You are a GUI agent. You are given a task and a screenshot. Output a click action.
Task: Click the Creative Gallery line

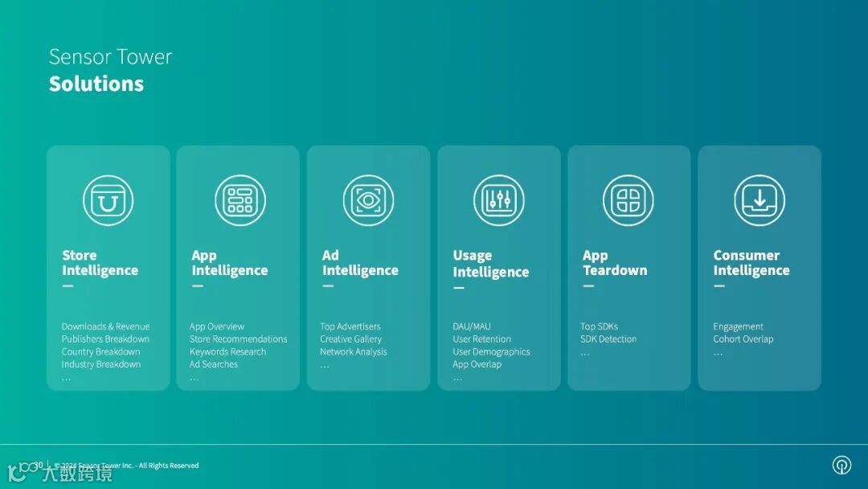coord(351,339)
